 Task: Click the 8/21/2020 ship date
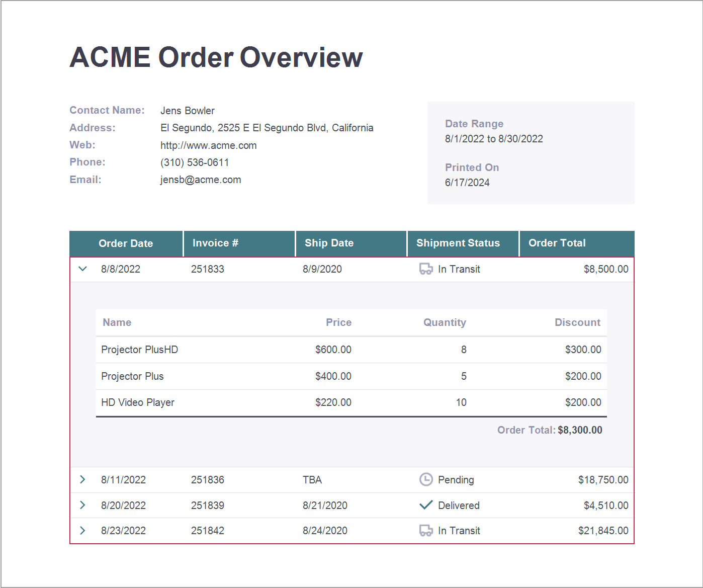[x=325, y=506]
